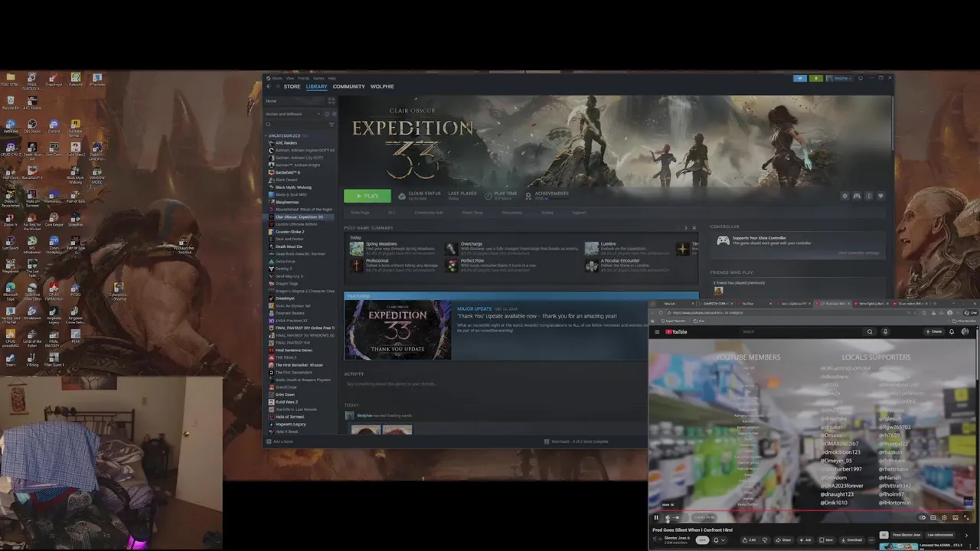
Task: Click Add a Game in Steam
Action: click(279, 442)
